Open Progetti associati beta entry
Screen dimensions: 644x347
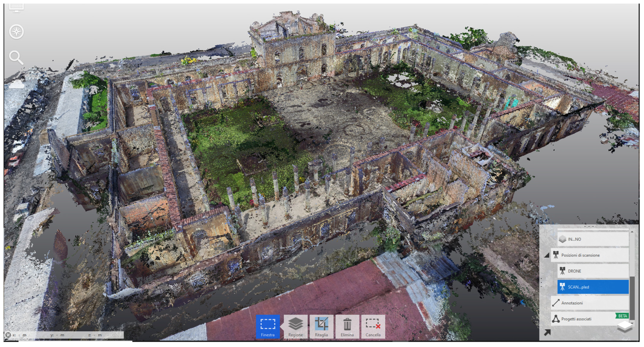tap(584, 319)
